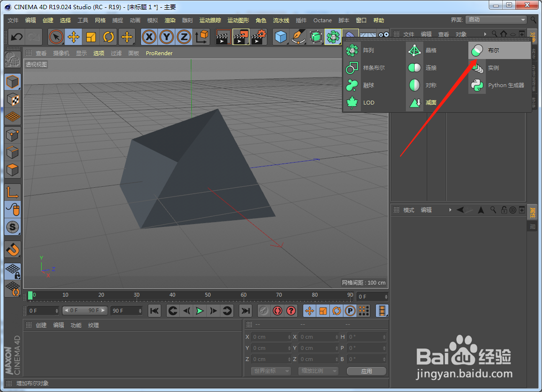Choose Python 生成器 from the popup
Viewport: 542px width, 392px height.
[x=499, y=85]
